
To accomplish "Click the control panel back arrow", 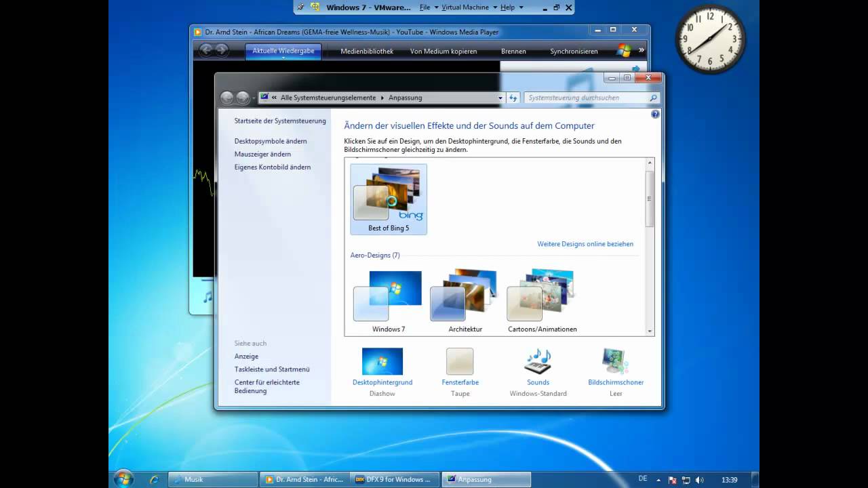I will [227, 98].
